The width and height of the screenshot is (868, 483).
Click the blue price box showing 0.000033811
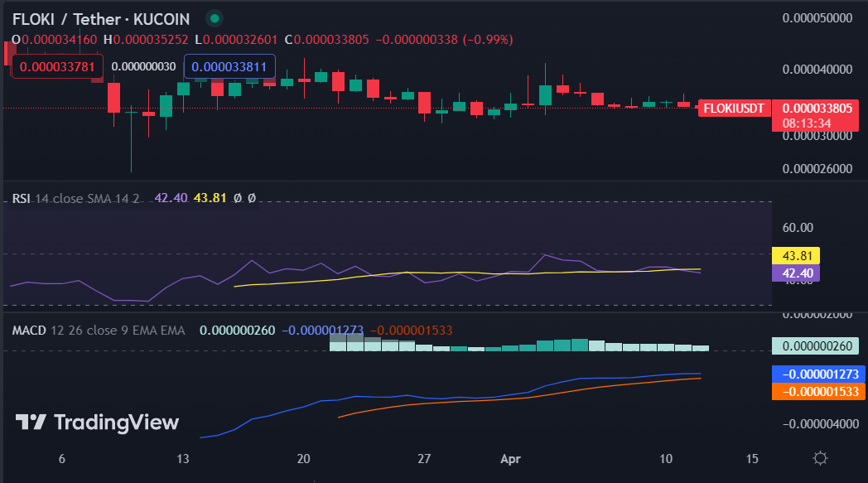[x=229, y=65]
